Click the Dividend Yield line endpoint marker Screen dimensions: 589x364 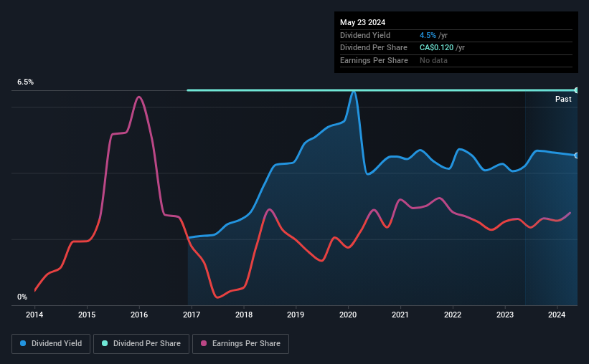576,155
